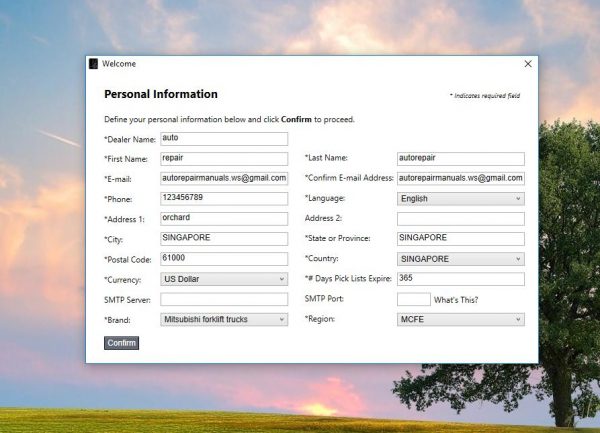Click the Welcome window app icon
This screenshot has width=600, height=433.
93,64
